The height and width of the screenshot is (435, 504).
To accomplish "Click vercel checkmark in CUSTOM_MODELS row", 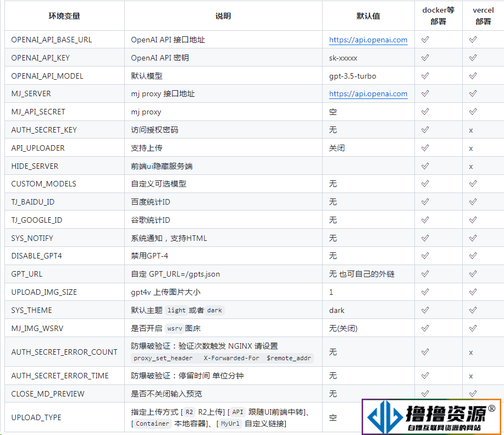I will [x=473, y=184].
